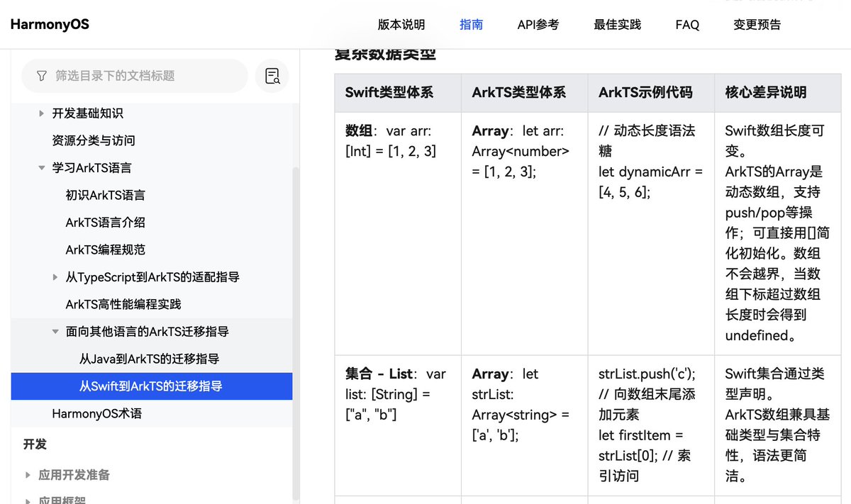851x504 pixels.
Task: Open the 指南 tab
Action: coord(472,25)
